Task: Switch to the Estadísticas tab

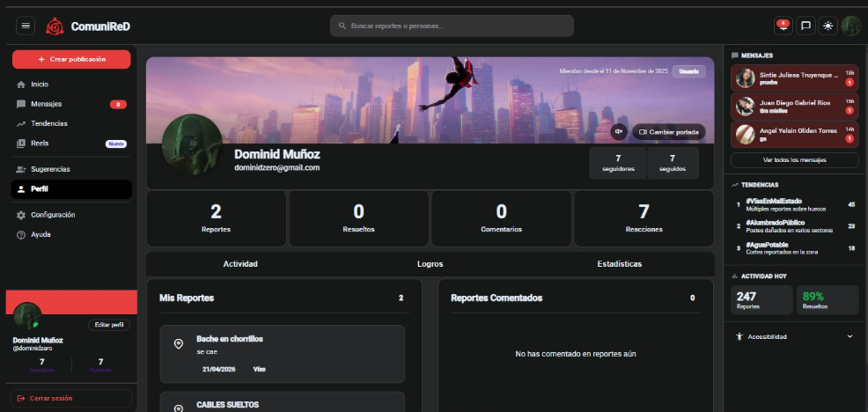Action: click(620, 264)
